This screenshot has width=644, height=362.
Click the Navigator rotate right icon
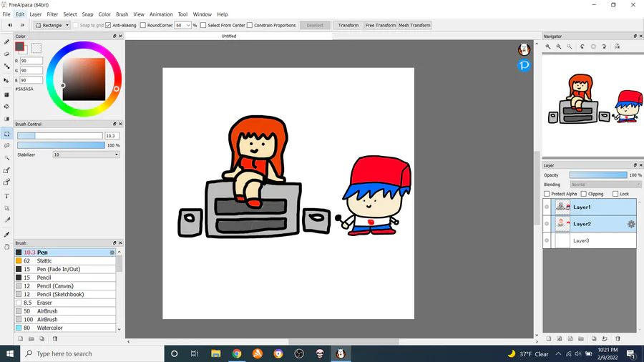[604, 47]
